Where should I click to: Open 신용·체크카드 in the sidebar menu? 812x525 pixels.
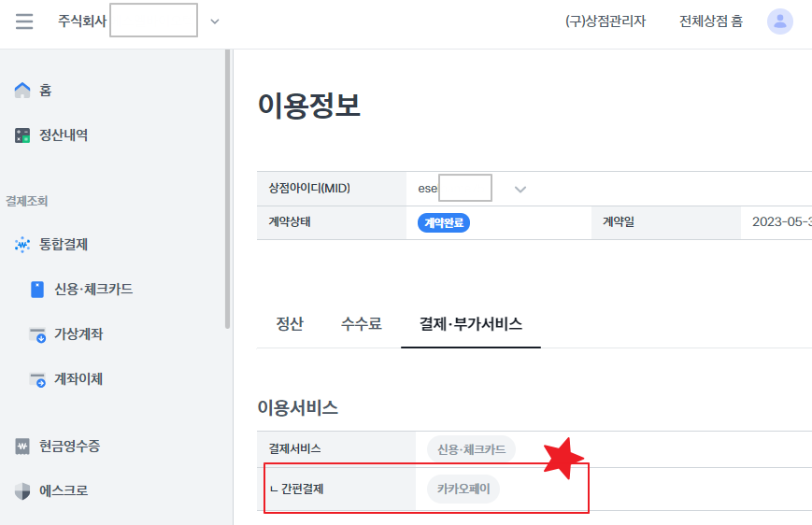click(93, 289)
